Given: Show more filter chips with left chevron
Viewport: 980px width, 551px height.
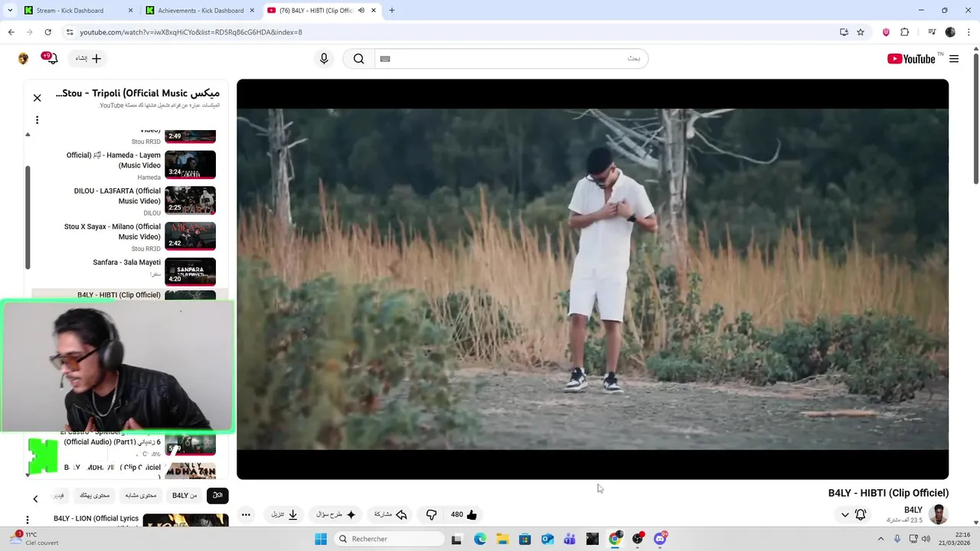Looking at the screenshot, I should point(35,499).
